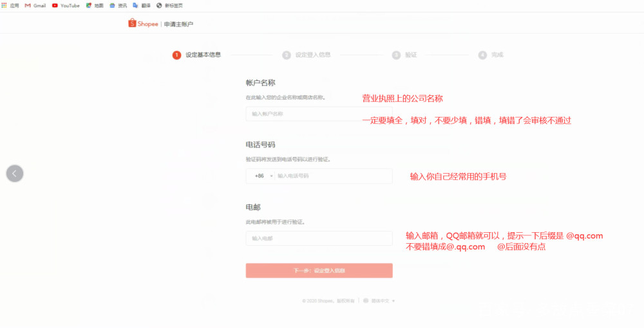Viewport: 644px width, 328px height.
Task: Select step 4 完成
Action: (x=491, y=55)
